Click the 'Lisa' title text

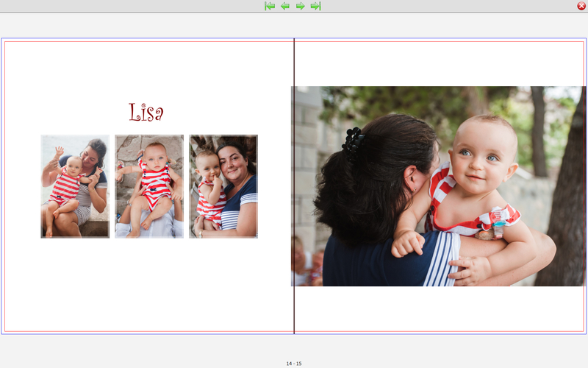146,113
